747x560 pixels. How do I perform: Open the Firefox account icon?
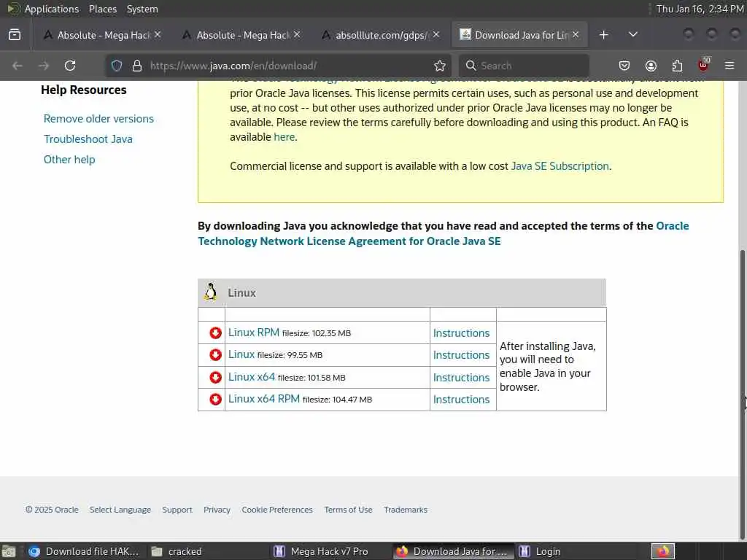[651, 65]
